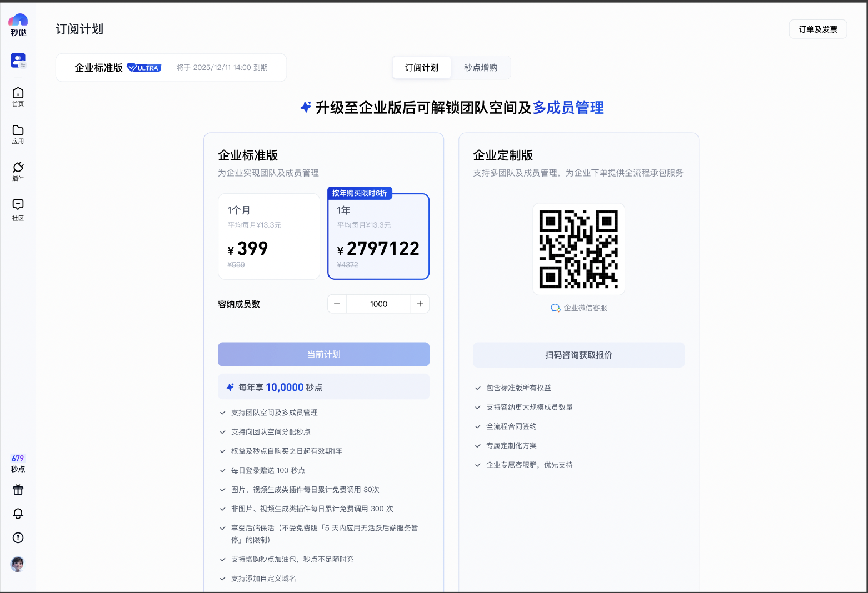The height and width of the screenshot is (593, 868).
Task: Open 订单及发票 orders and invoices
Action: pos(817,29)
